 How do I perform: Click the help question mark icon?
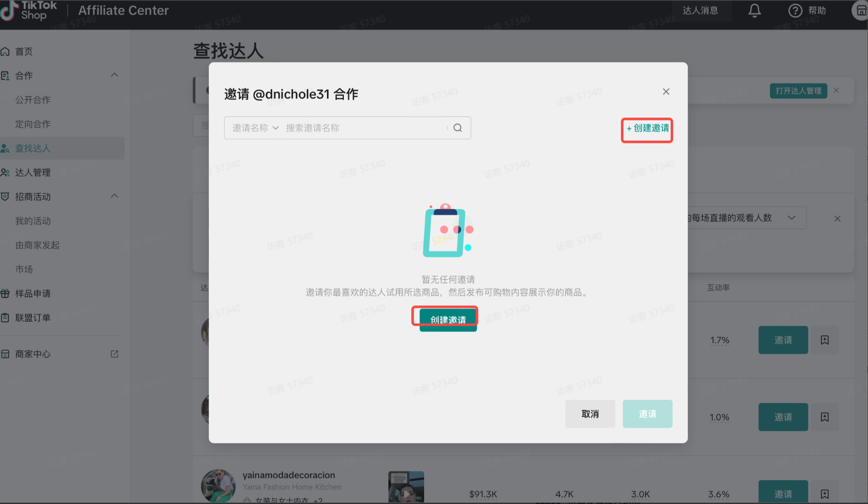795,10
